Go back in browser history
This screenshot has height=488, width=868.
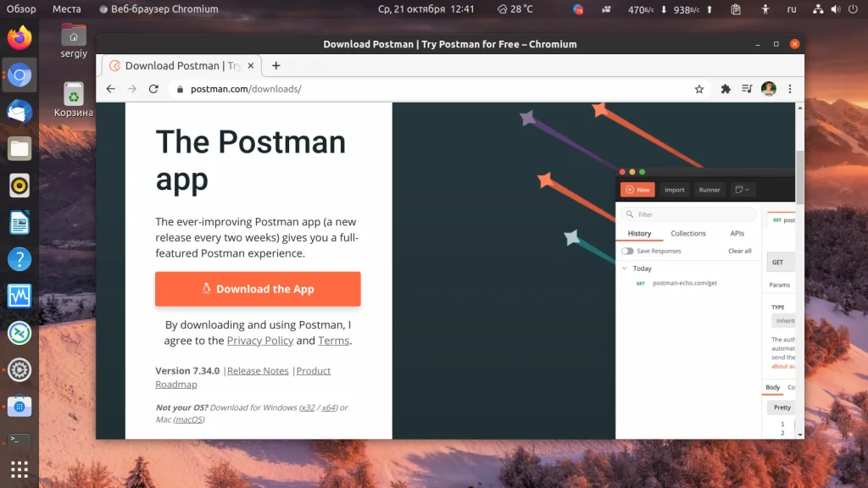pyautogui.click(x=111, y=89)
